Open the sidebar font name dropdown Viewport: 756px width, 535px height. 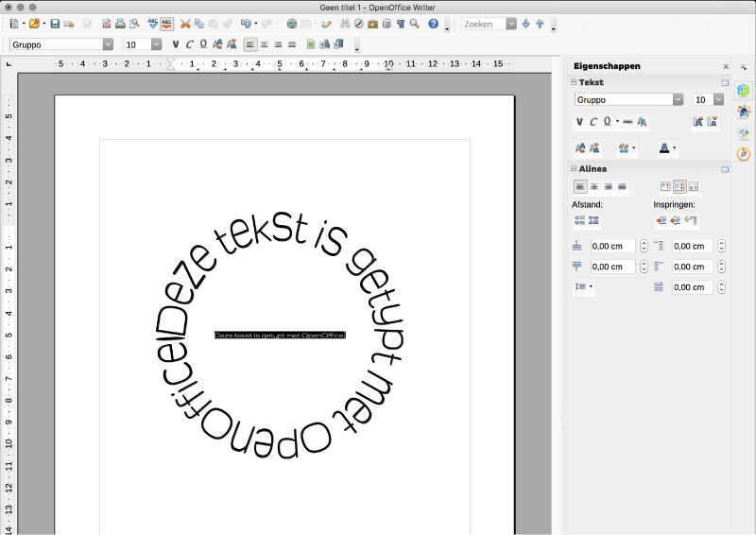tap(678, 99)
